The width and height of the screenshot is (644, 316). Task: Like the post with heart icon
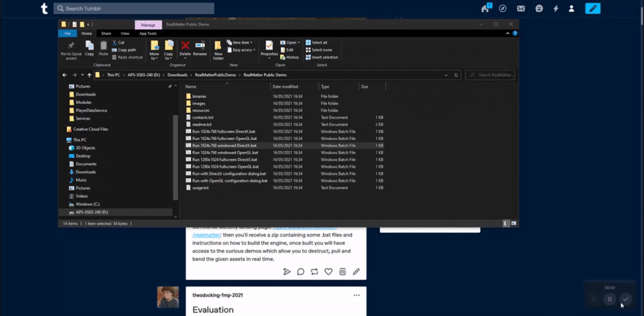click(x=328, y=272)
